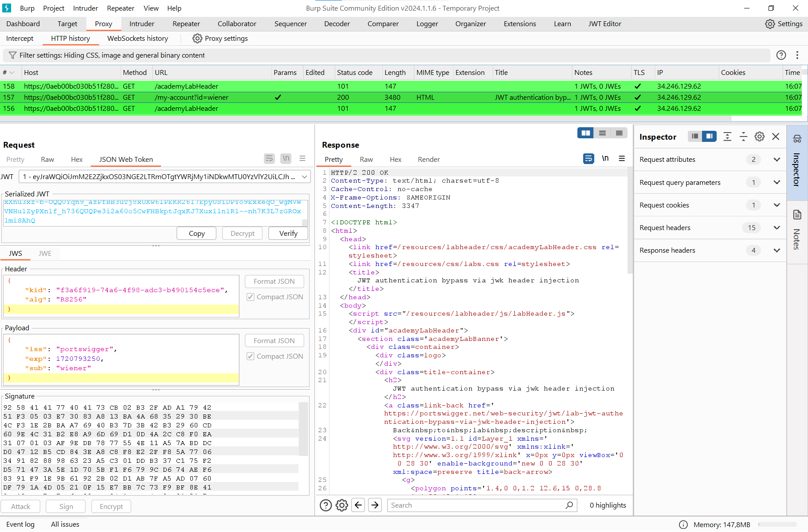Expand Request attributes section
Viewport: 808px width, 532px height.
click(777, 160)
